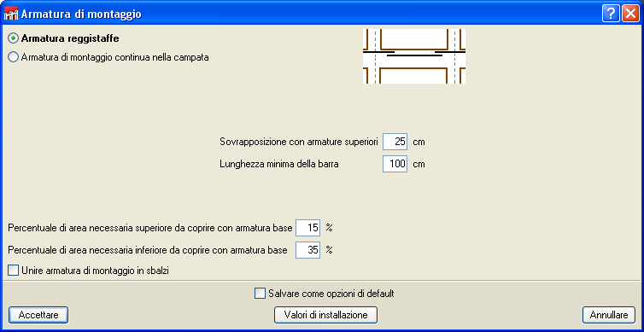644x332 pixels.
Task: Select the lower area percentage field showing 35
Action: click(x=307, y=249)
